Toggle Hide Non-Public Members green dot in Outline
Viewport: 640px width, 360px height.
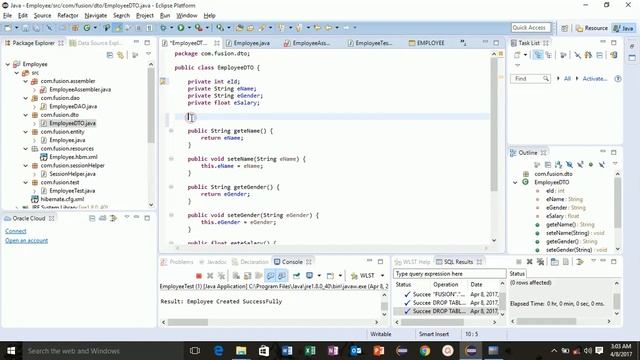coord(591,164)
